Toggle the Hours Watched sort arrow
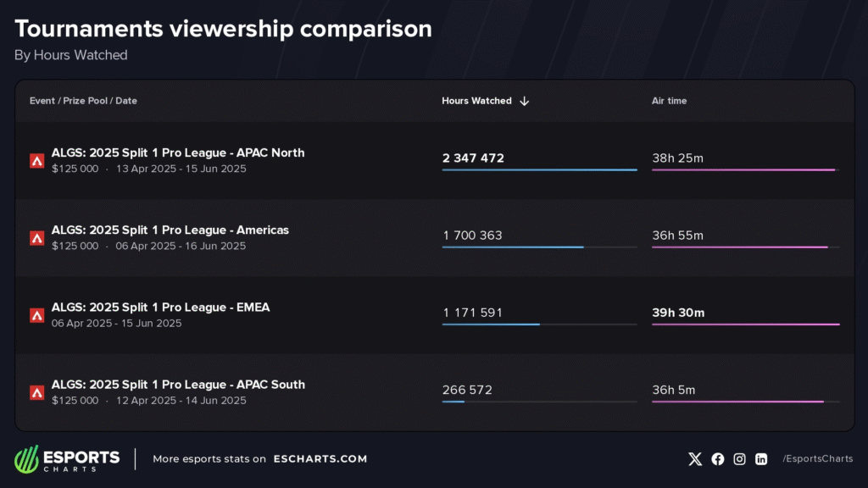Screen dimensions: 868x488 tap(525, 101)
